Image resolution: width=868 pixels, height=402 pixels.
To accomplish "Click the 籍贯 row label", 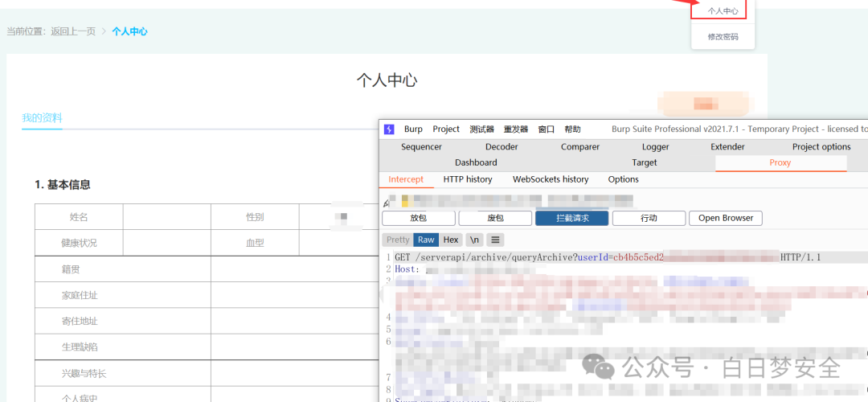I will 71,269.
